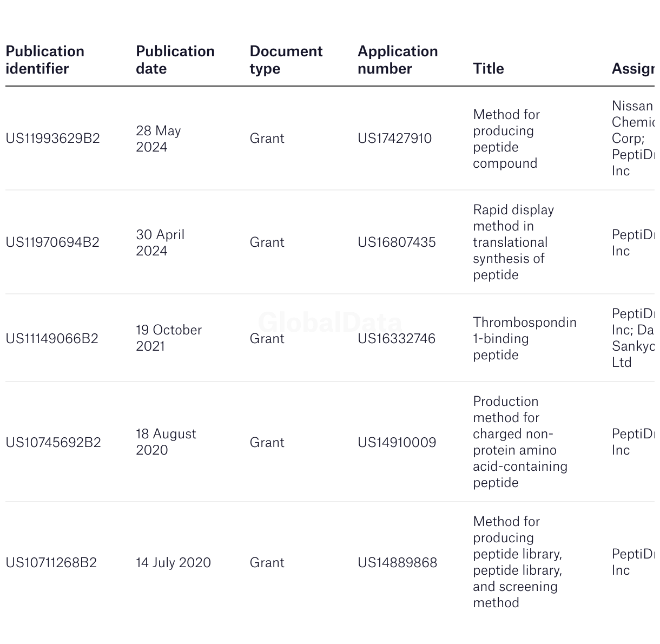Open patent US11993629B2
This screenshot has width=660, height=644.
pos(53,139)
